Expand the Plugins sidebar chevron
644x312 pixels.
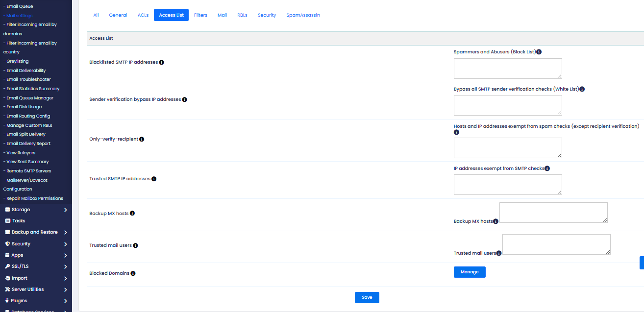[x=66, y=301]
